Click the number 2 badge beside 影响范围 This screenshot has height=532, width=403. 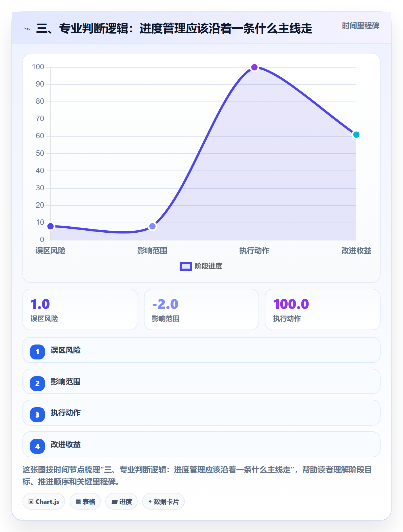[37, 383]
